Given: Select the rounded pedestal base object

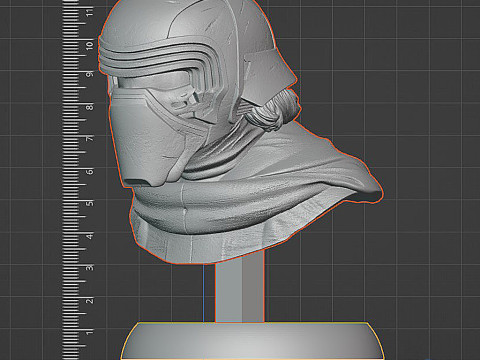Looking at the screenshot, I should point(252,341).
